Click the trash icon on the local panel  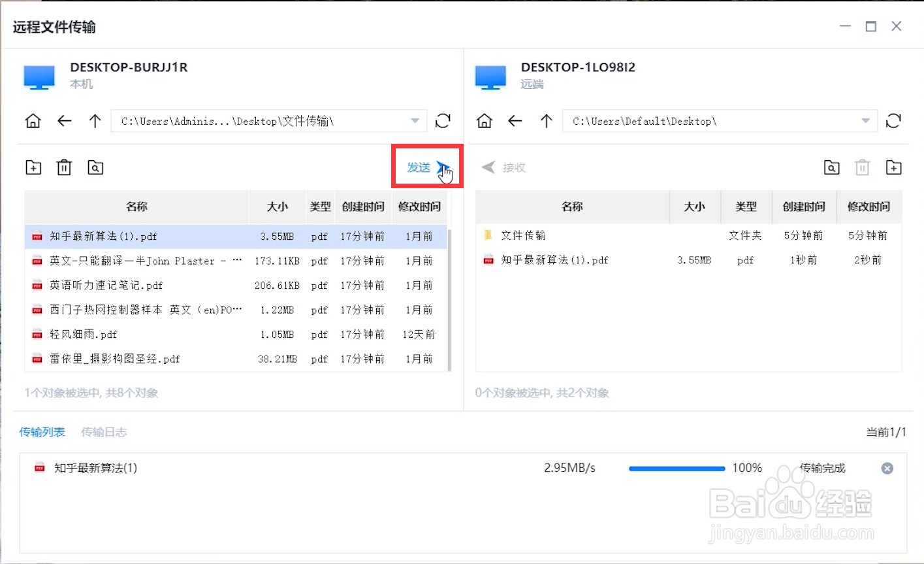tap(64, 167)
